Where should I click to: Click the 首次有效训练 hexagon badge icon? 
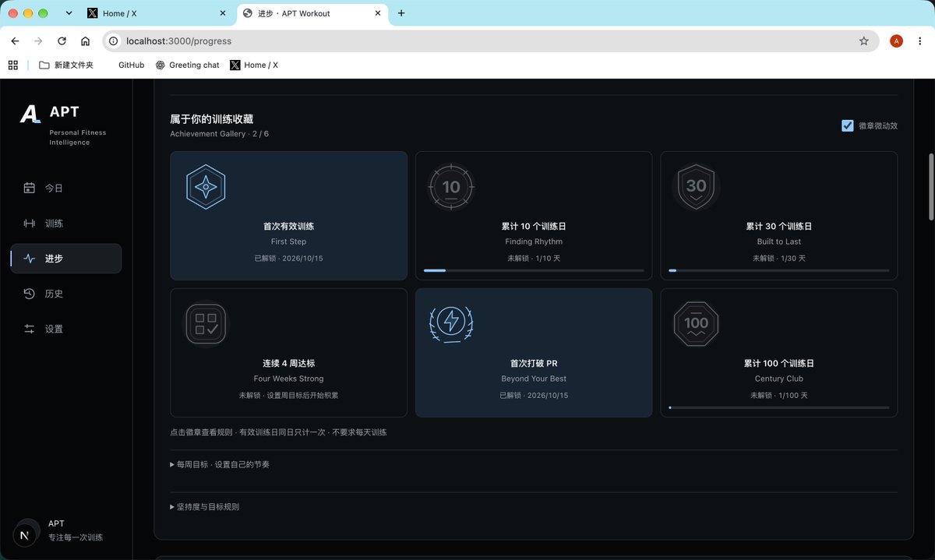click(x=206, y=187)
